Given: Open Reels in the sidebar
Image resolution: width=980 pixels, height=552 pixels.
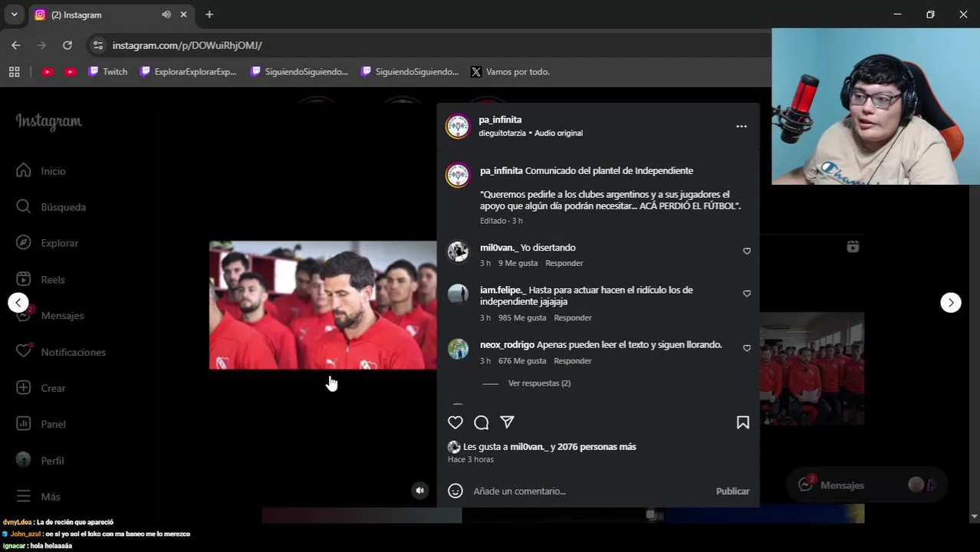Looking at the screenshot, I should (x=41, y=280).
